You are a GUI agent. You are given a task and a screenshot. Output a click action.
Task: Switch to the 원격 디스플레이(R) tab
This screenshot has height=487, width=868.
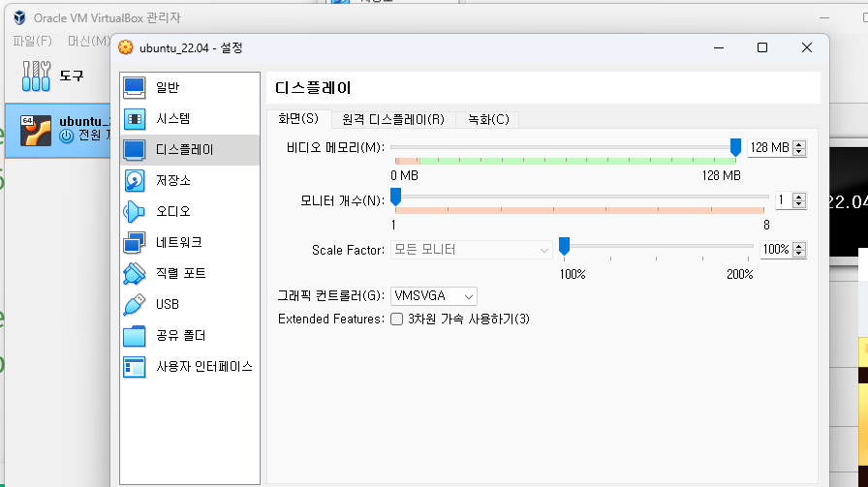click(x=393, y=119)
